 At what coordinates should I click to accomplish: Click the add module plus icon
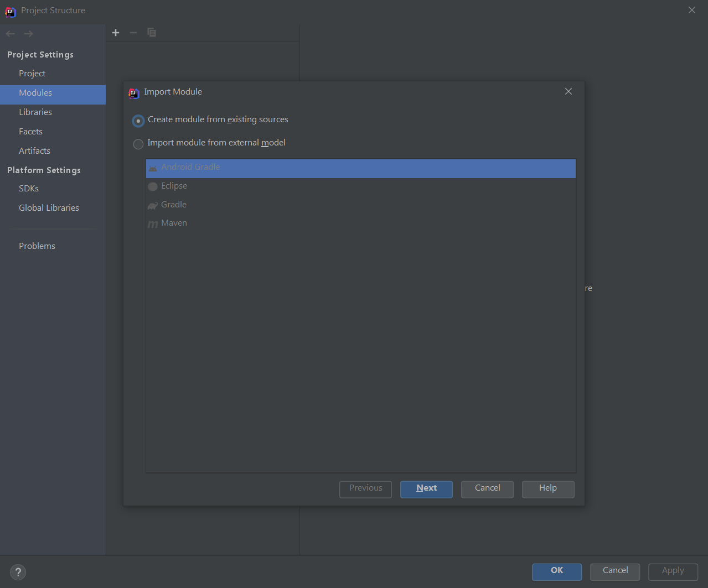click(116, 33)
